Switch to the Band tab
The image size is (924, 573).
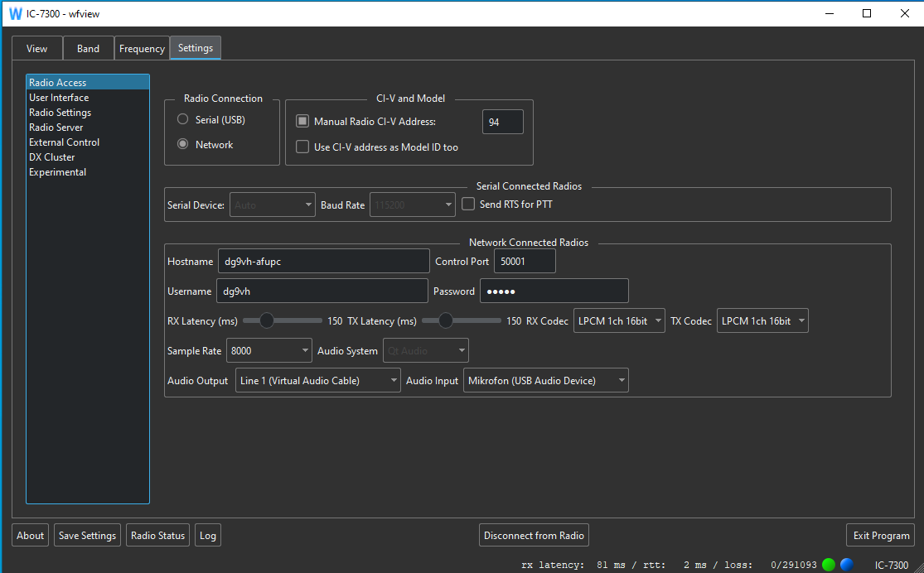click(x=88, y=49)
